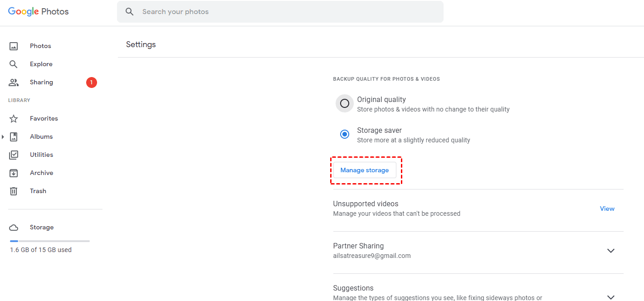Click the Favorites star icon

pos(14,119)
